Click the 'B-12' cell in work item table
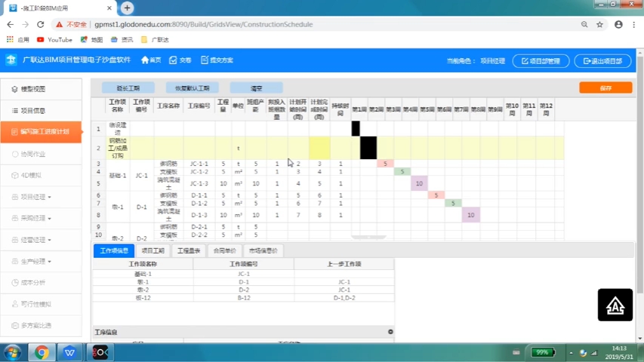 pos(244,298)
